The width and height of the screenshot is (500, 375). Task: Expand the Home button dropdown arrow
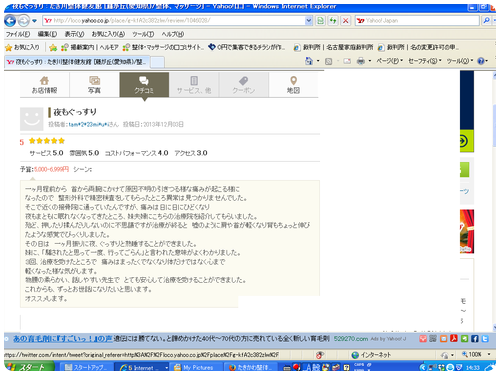pos(318,61)
